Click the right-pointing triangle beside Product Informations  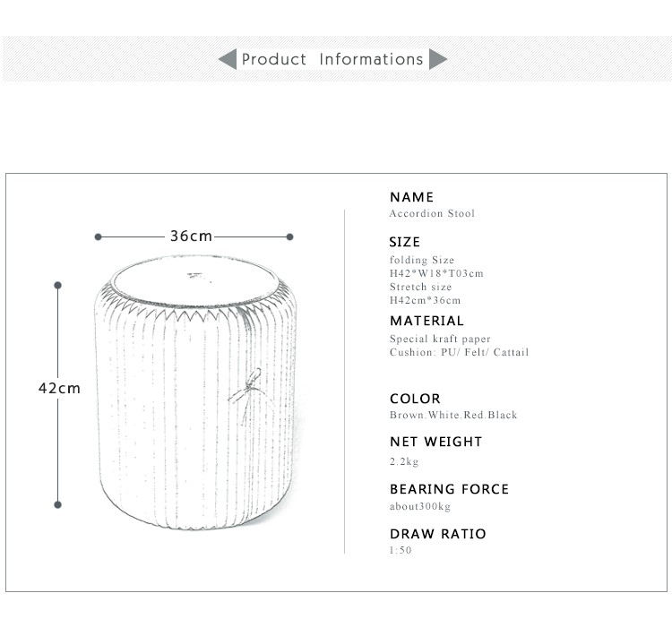coord(438,59)
